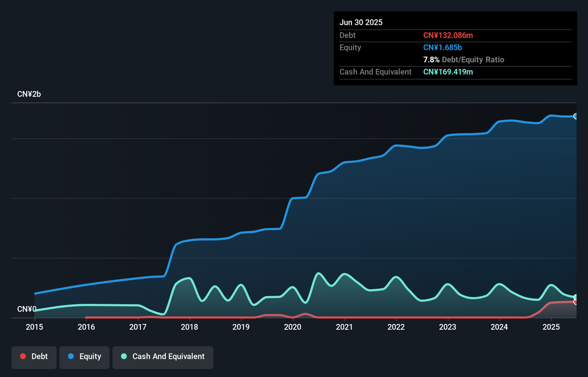Viewport: 588px width, 377px height.
Task: Click the 2018 x-axis label
Action: [x=189, y=327]
